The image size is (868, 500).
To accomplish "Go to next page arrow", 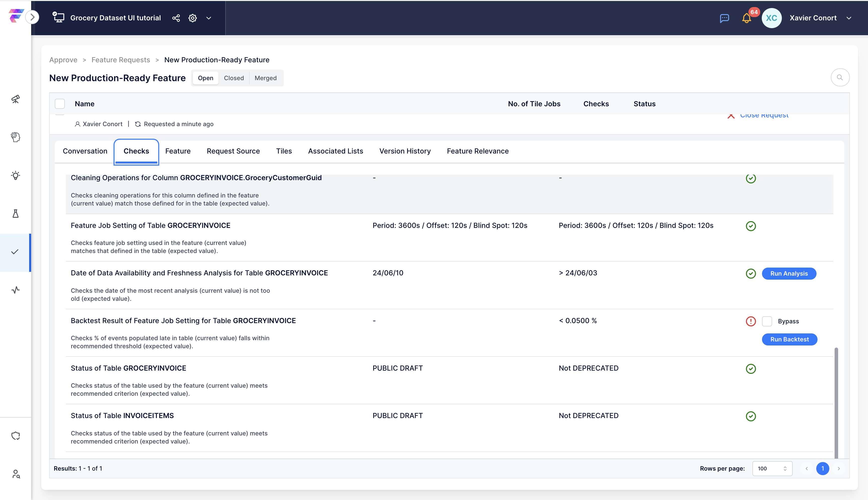I will click(838, 468).
